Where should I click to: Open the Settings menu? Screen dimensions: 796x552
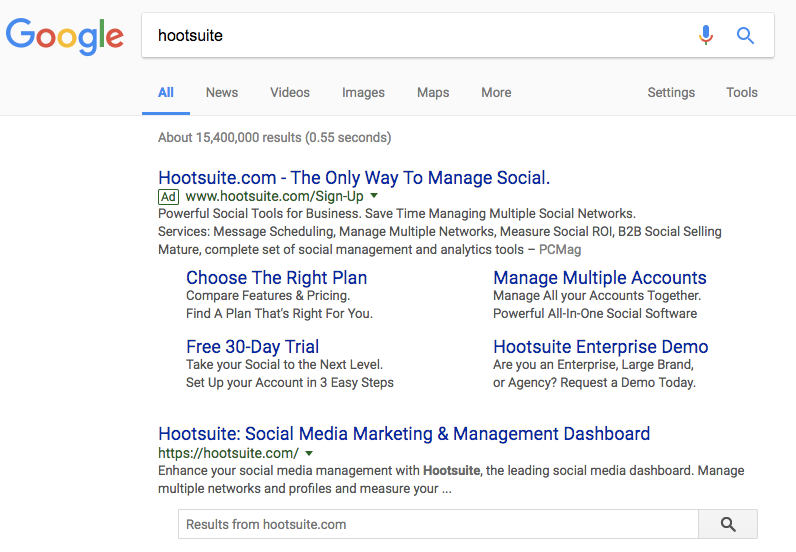coord(671,92)
